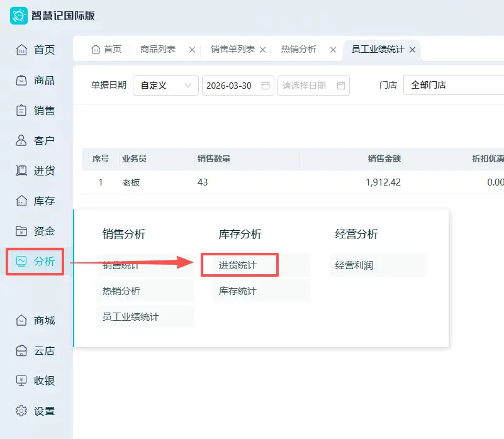
Task: Close the 员工业绩统计 tab
Action: pyautogui.click(x=412, y=50)
